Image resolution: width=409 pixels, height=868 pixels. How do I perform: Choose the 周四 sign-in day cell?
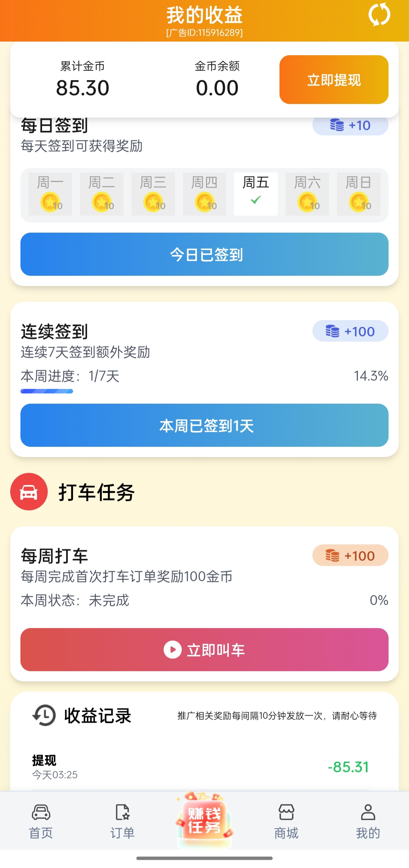pyautogui.click(x=204, y=194)
